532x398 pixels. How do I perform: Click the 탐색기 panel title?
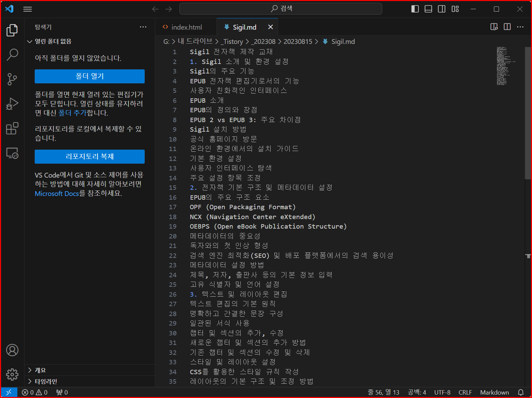click(x=43, y=27)
